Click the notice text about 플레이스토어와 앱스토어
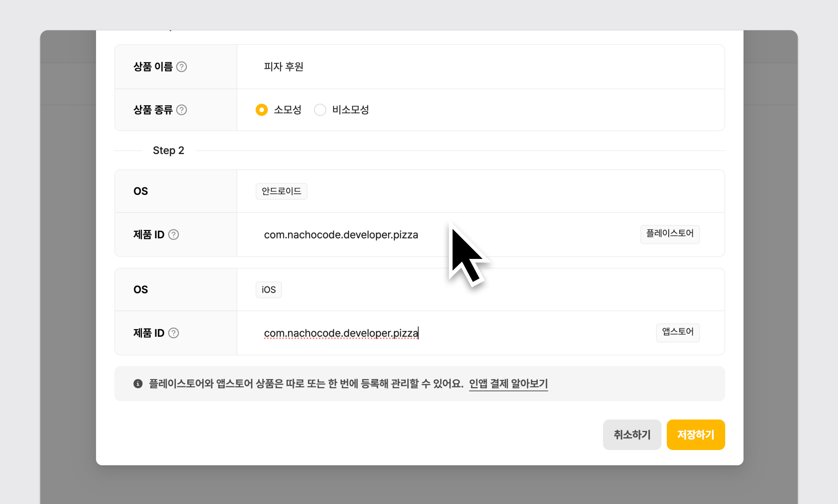The width and height of the screenshot is (838, 504). click(x=306, y=384)
